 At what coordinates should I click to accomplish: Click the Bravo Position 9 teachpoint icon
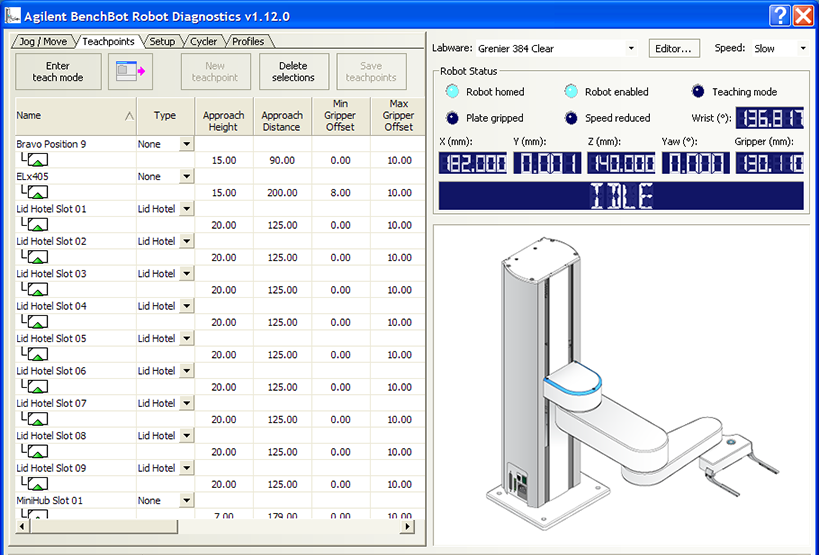(37, 160)
